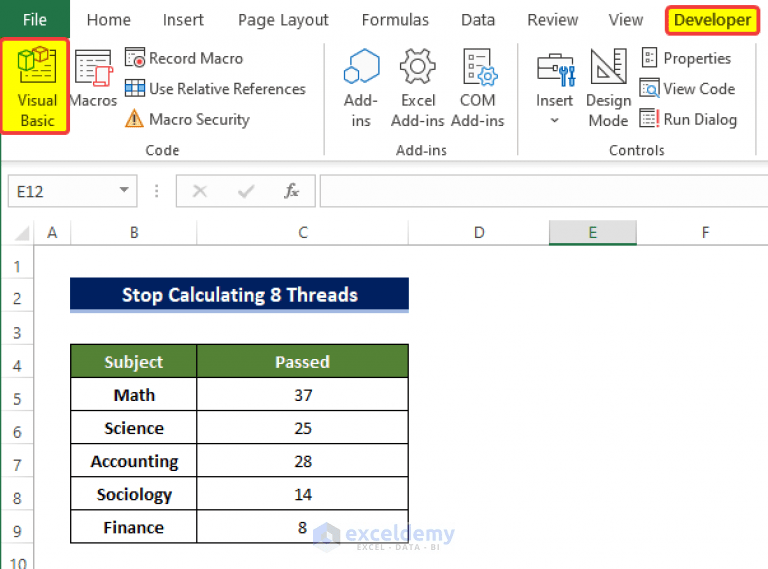
Task: Click the Subject header cell
Action: (x=134, y=361)
